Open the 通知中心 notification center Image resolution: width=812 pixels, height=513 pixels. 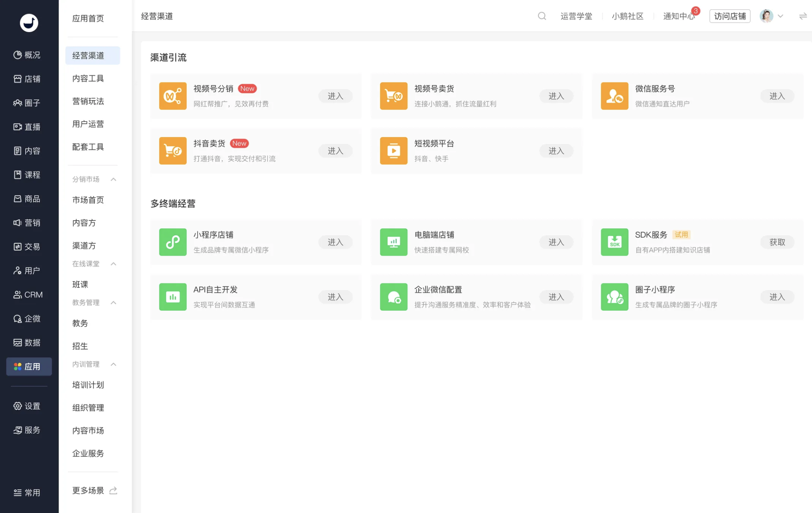677,17
